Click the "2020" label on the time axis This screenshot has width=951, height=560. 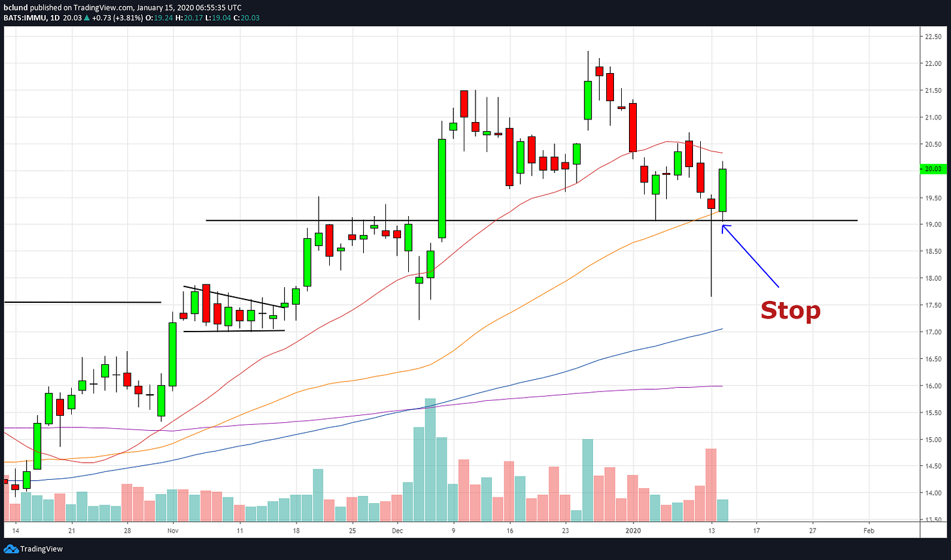pyautogui.click(x=633, y=531)
